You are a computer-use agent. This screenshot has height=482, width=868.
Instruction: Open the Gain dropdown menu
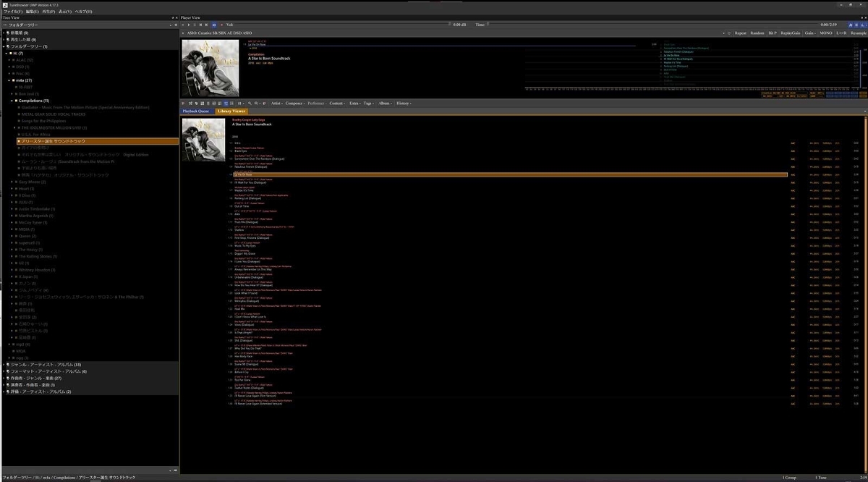click(x=810, y=33)
